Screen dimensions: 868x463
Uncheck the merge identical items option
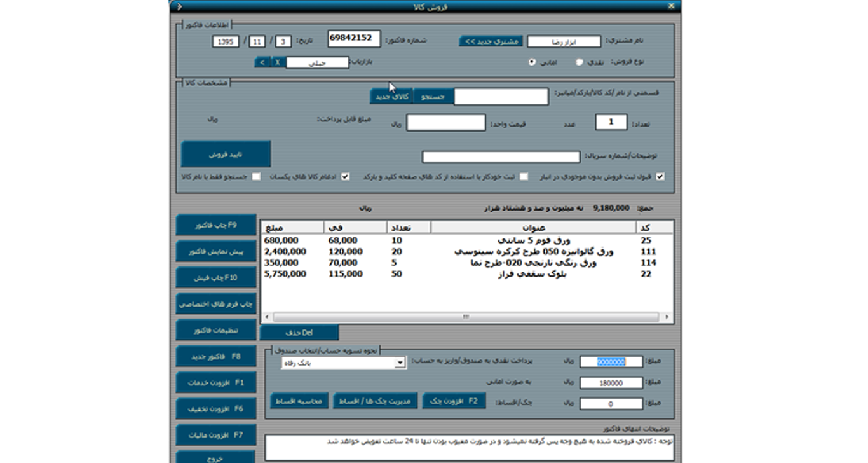click(x=344, y=176)
